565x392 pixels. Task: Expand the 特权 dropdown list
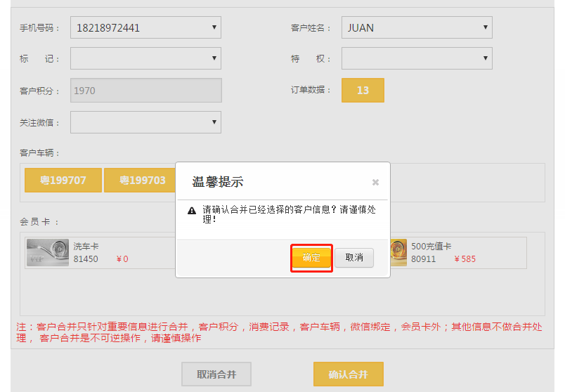[416, 59]
